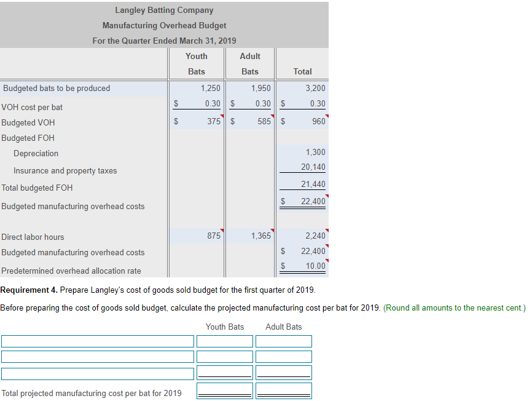
Task: Click the Budgeted bats to be produced label
Action: pos(57,89)
